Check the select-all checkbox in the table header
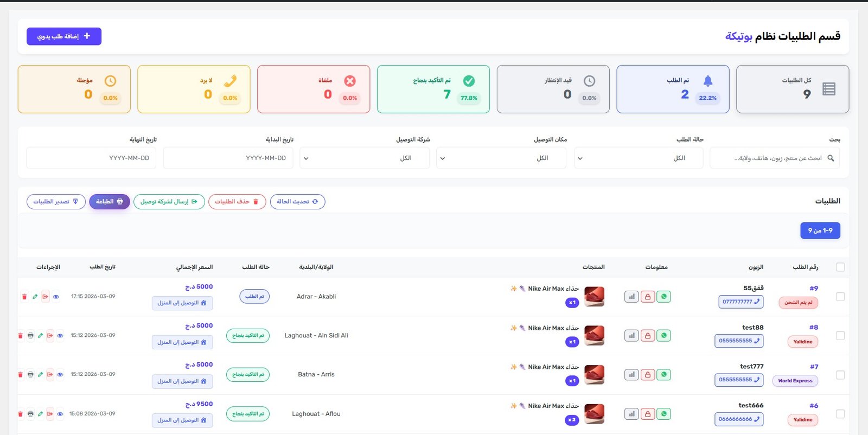The width and height of the screenshot is (868, 435). click(840, 267)
